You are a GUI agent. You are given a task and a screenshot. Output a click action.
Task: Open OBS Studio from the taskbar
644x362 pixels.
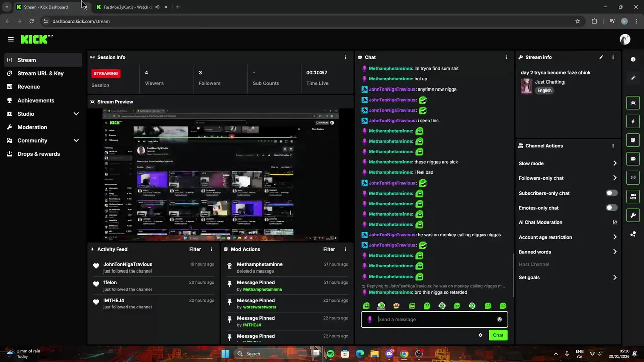[x=419, y=354]
